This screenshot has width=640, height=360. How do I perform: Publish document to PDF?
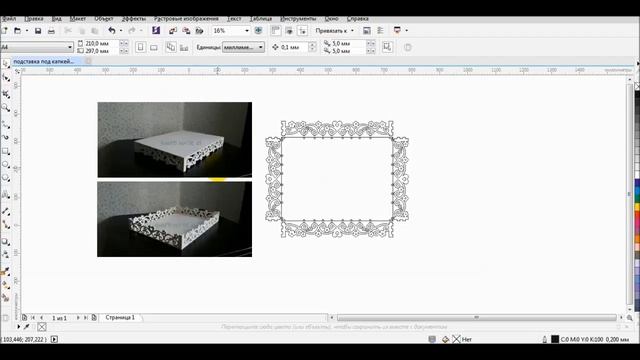(x=199, y=31)
